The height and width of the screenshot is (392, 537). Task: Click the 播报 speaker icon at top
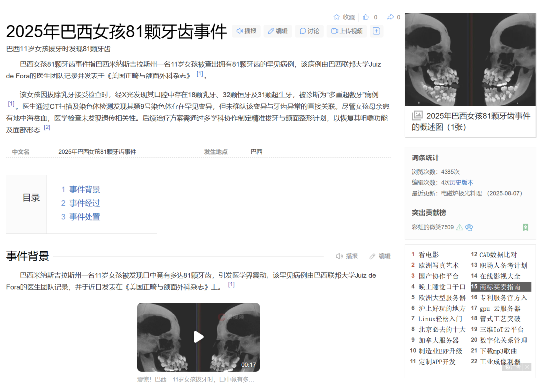pyautogui.click(x=241, y=31)
